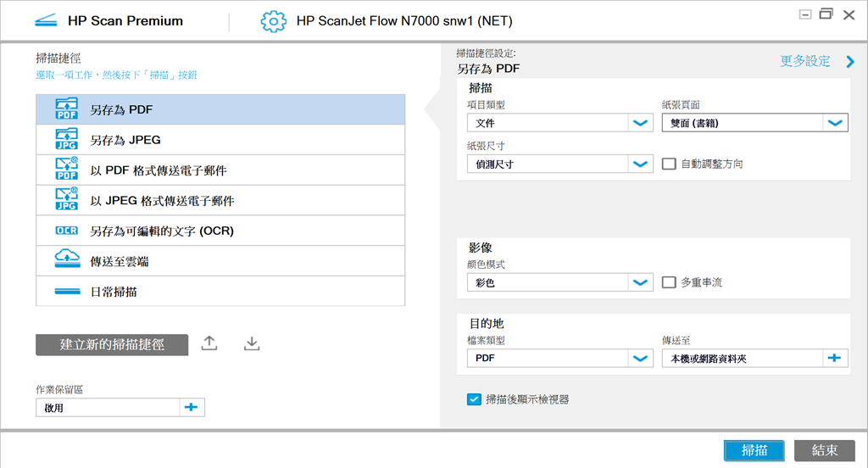
Task: Expand the 紙張頁面 dropdown
Action: [x=836, y=123]
